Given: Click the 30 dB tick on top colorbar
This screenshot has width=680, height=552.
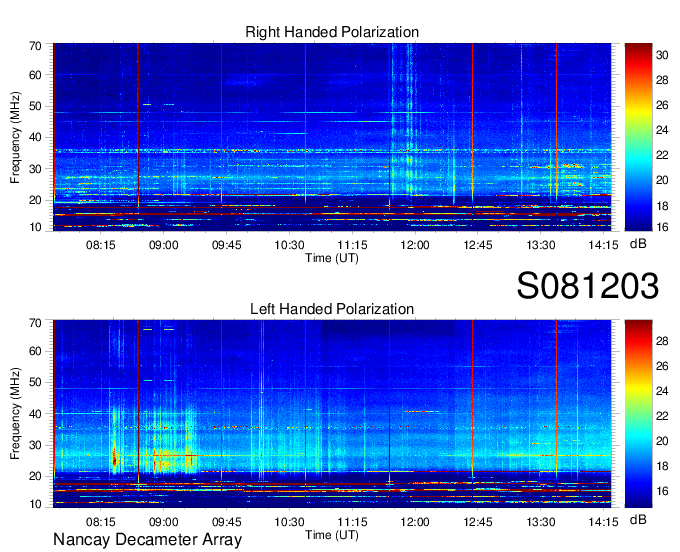Looking at the screenshot, I should [662, 55].
